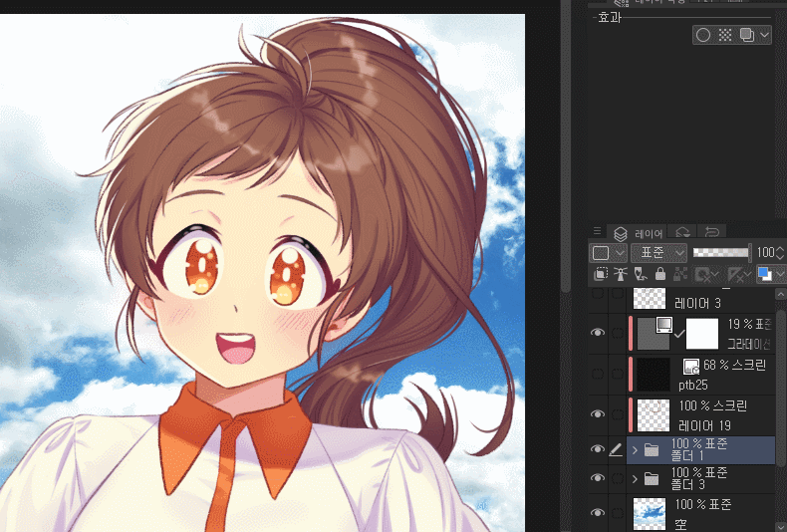Screen dimensions: 787x532
Task: Hide the 폴더 1 folder
Action: click(598, 449)
